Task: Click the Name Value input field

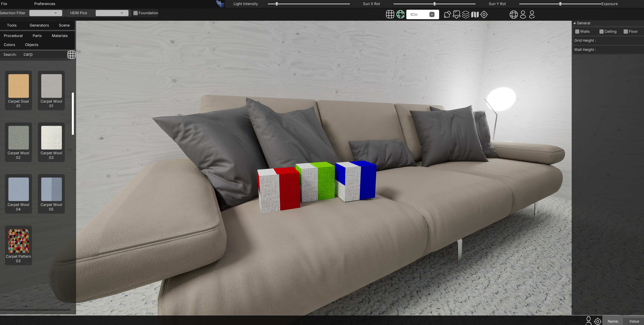Action: click(634, 321)
